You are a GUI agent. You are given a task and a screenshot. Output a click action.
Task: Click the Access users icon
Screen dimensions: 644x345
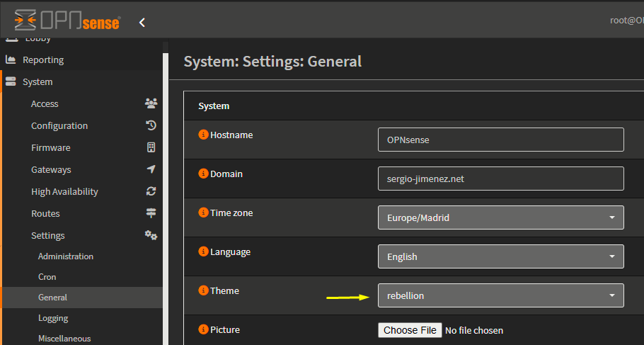coord(151,103)
